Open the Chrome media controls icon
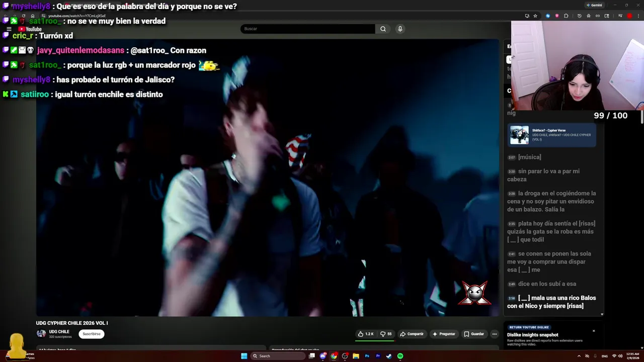Viewport: 644px width, 362px height. [620, 16]
